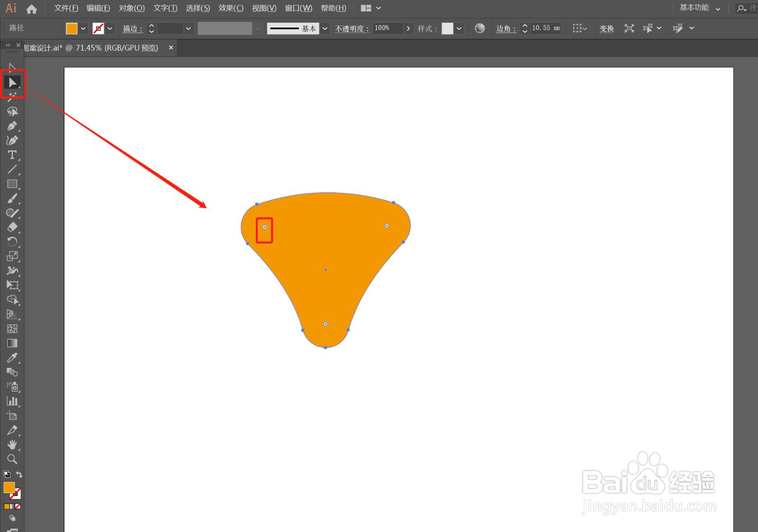
Task: Click the Isolate Selected Object icon
Action: coord(629,28)
